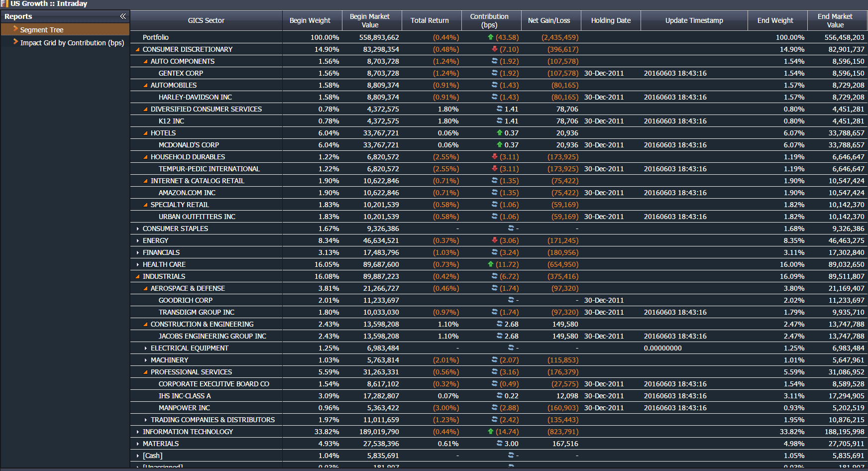Expand the INFORMATION TECHNOLOGY sector

138,432
